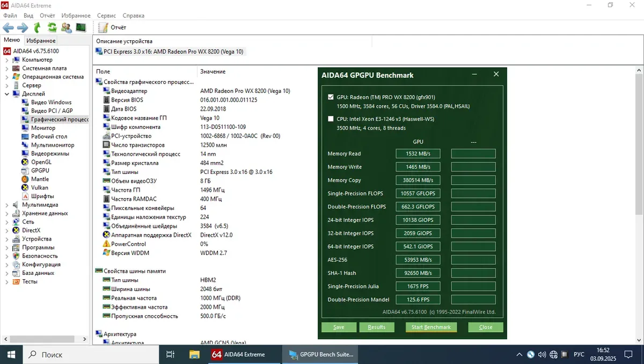Uncheck the GPU Radeon PRO WX 8200 checkbox
This screenshot has height=364, width=644.
coord(331,97)
